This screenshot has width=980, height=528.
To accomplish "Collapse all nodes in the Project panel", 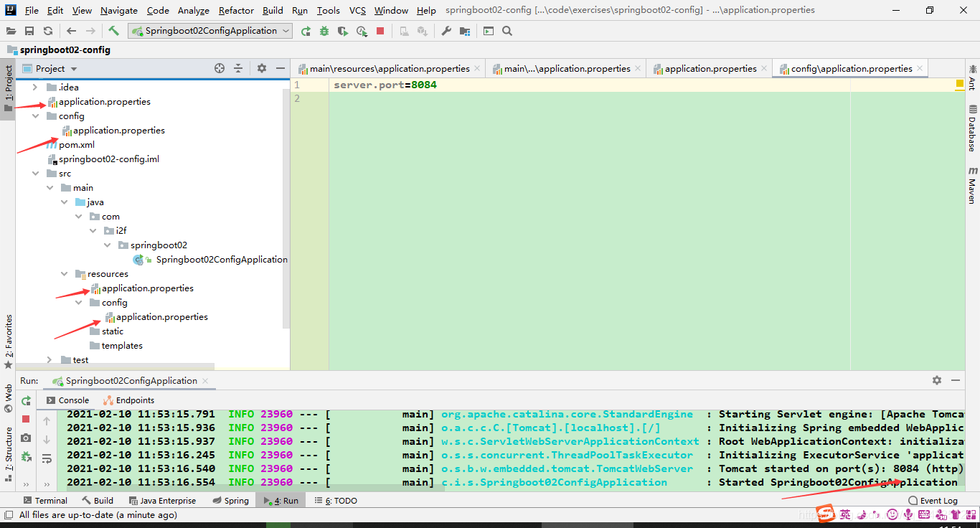I will click(x=239, y=68).
